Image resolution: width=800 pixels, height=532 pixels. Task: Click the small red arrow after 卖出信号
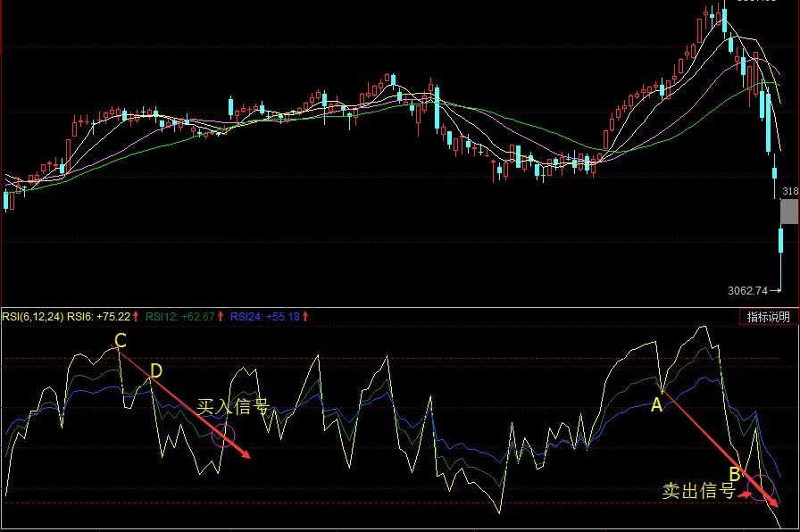[746, 493]
